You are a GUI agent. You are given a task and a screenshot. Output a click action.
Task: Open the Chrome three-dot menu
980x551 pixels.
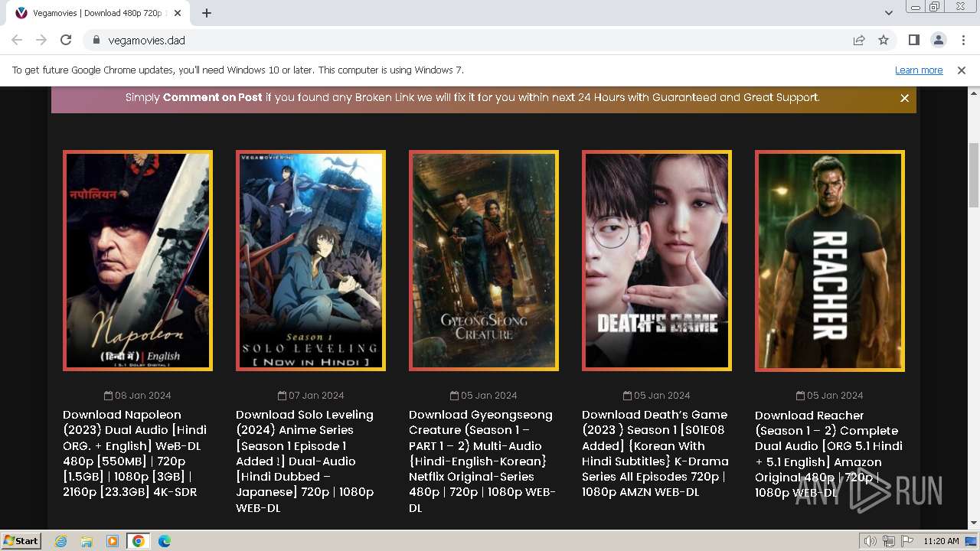(963, 40)
